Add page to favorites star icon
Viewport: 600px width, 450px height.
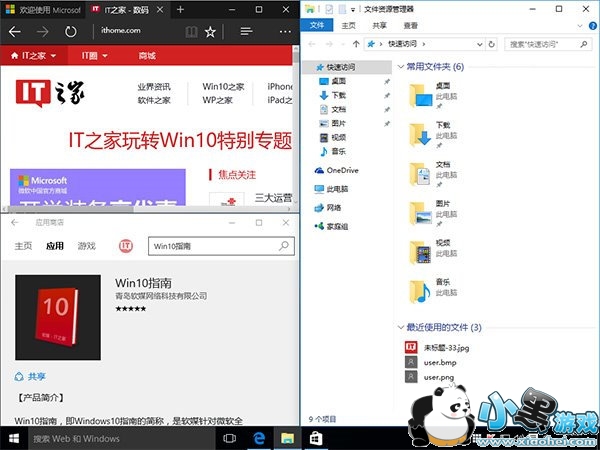tap(210, 32)
